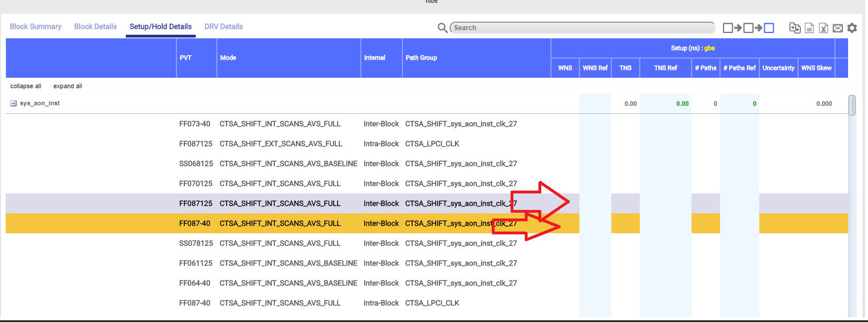Click the FF087125 cell in the CTSA_SHIFT_EXT row
Viewport: 868px width, 322px height.
pyautogui.click(x=196, y=144)
